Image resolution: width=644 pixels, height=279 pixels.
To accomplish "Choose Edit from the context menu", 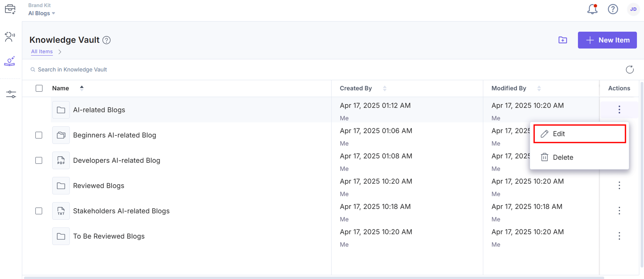I will pyautogui.click(x=579, y=134).
